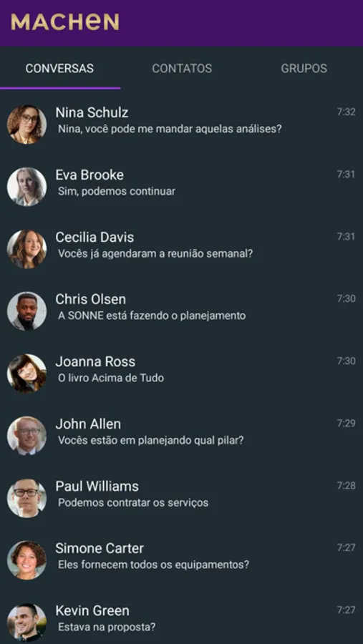Switch to the CONTATOS tab
363x644 pixels.
182,68
